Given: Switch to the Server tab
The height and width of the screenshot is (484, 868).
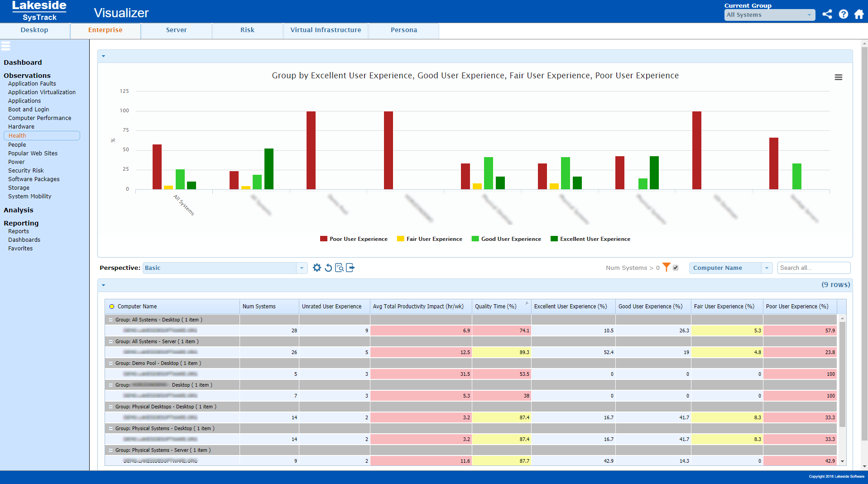Looking at the screenshot, I should pyautogui.click(x=176, y=30).
